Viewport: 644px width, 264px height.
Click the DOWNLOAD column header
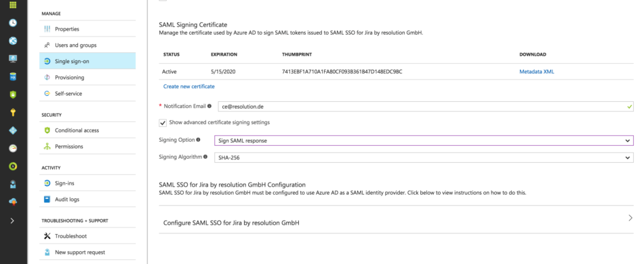coord(533,55)
